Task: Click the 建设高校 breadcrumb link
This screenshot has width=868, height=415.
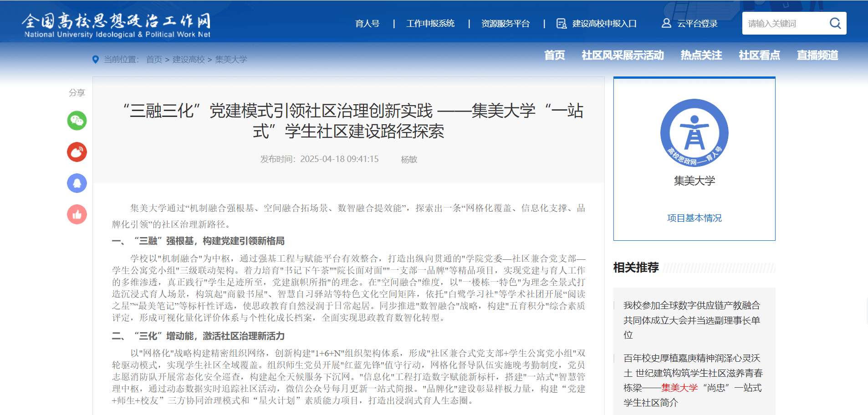Action: [x=189, y=60]
